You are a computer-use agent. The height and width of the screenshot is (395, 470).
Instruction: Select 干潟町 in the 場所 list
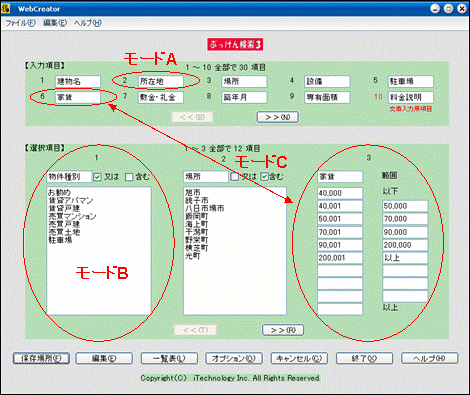[x=197, y=232]
